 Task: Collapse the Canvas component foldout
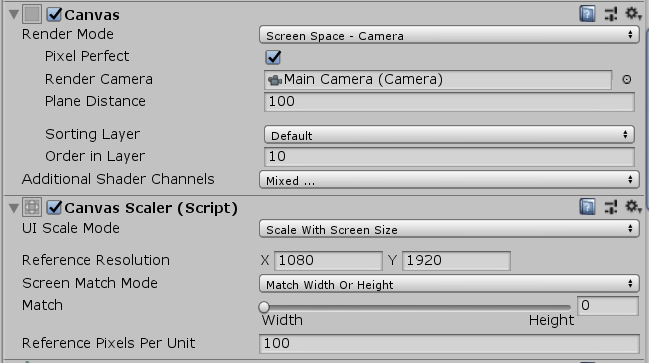(x=14, y=15)
